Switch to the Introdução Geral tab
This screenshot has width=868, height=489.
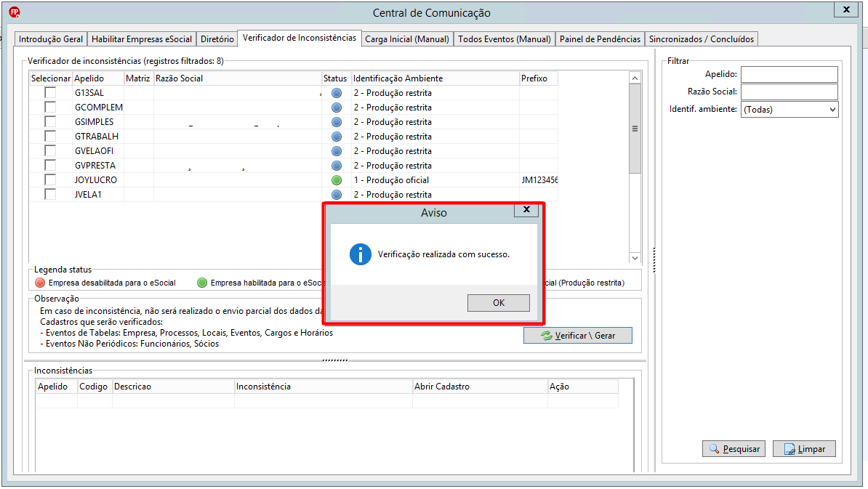click(50, 39)
